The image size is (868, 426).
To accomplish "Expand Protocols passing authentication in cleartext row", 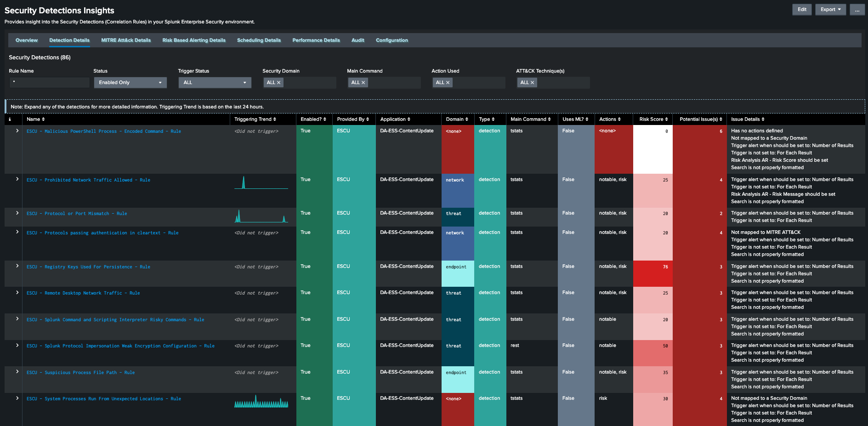I will point(17,232).
